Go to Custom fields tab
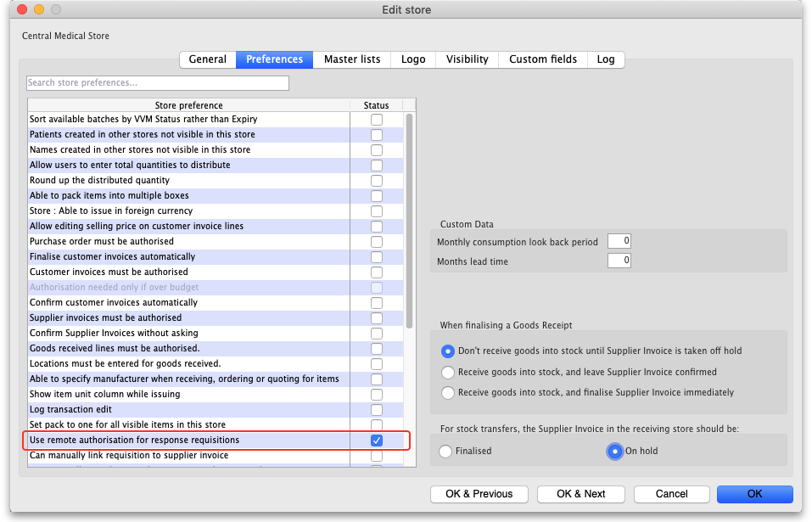Viewport: 812px width, 522px height. click(x=543, y=59)
